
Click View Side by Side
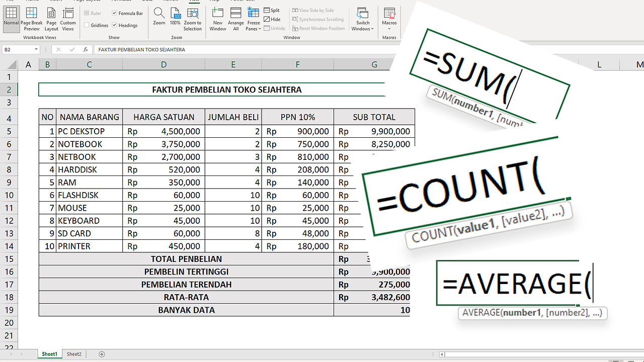[313, 11]
